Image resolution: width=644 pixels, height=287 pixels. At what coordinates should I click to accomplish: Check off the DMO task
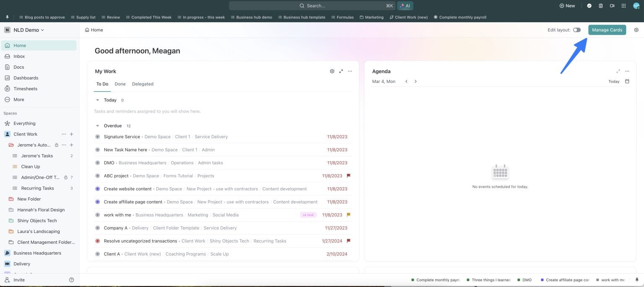pyautogui.click(x=97, y=163)
